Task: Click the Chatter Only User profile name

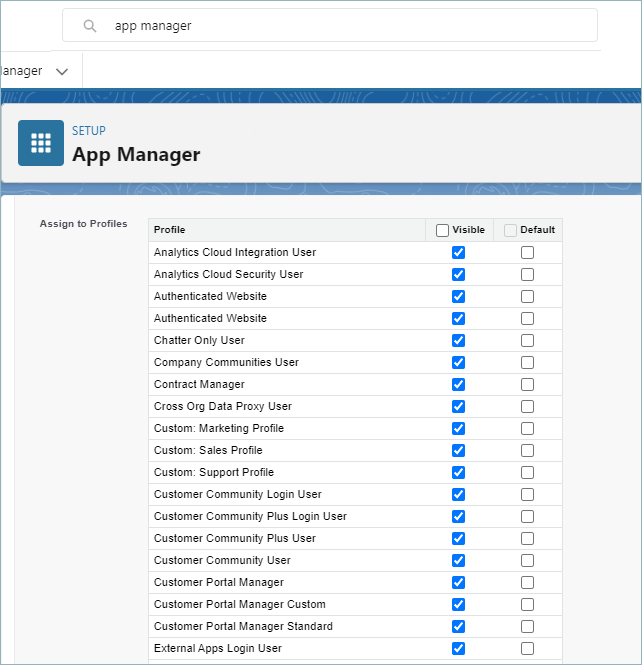Action: (x=199, y=341)
